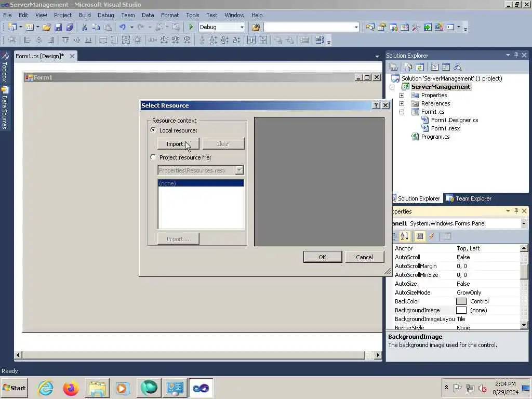Select Program.cs in Solution Explorer
This screenshot has width=532, height=399.
(x=435, y=137)
